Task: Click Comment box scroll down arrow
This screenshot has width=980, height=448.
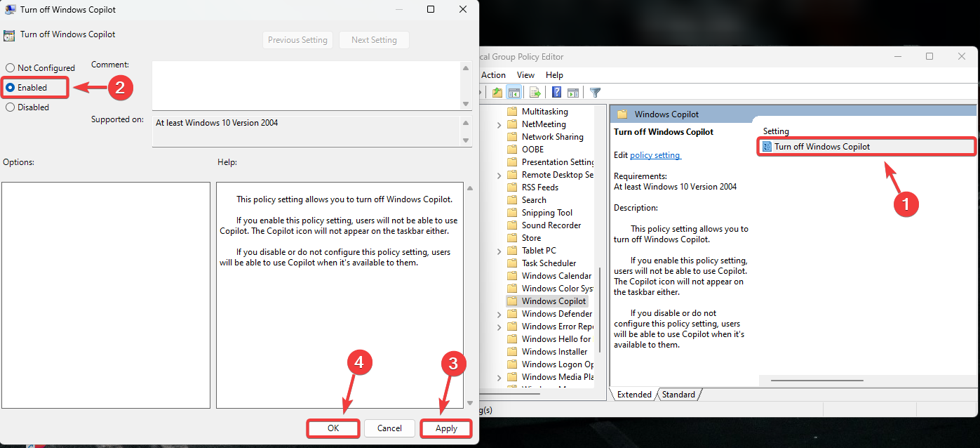Action: click(466, 104)
